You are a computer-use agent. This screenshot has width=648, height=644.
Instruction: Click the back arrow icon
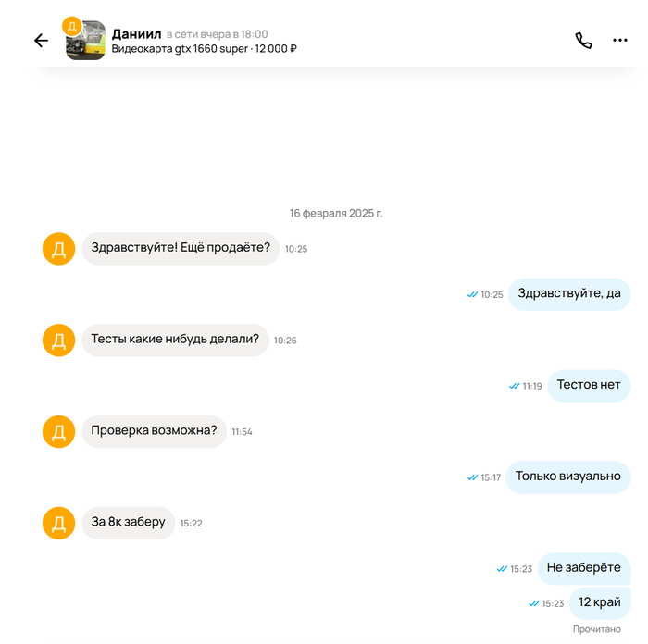click(x=41, y=41)
